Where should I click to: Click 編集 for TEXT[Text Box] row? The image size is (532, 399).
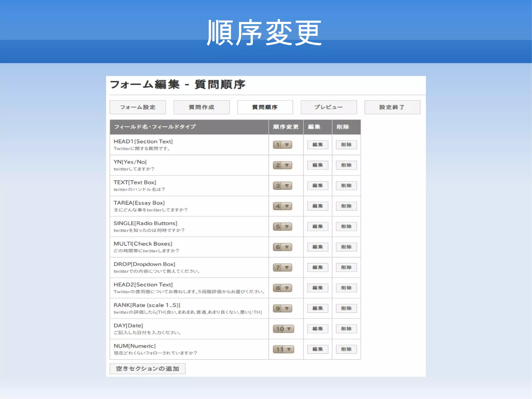click(318, 186)
